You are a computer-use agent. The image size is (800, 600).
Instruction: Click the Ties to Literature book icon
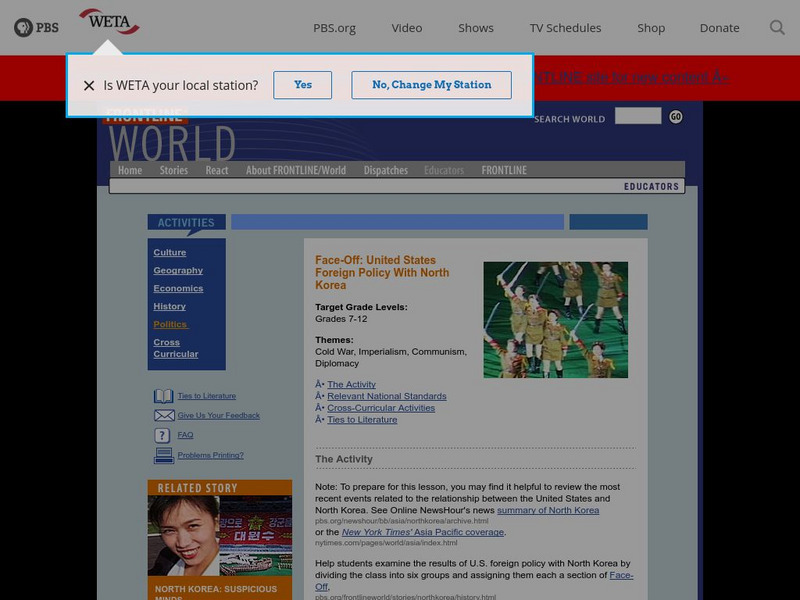[164, 396]
